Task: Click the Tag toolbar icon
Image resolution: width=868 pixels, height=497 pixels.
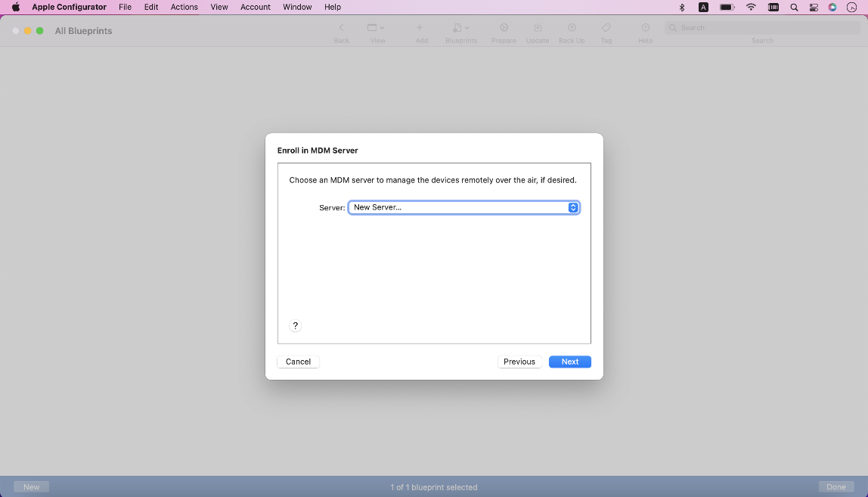Action: tap(606, 28)
